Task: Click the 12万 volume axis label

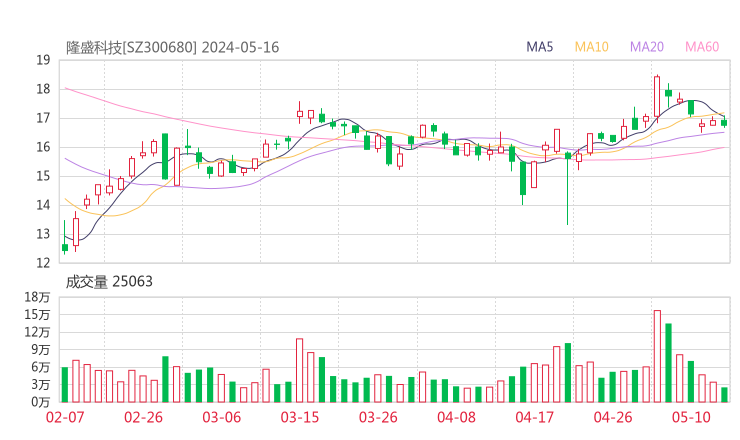Action: pos(37,332)
